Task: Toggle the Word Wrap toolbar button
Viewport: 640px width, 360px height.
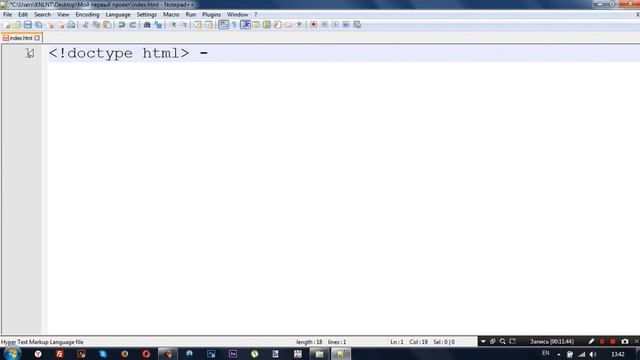Action: pyautogui.click(x=224, y=25)
